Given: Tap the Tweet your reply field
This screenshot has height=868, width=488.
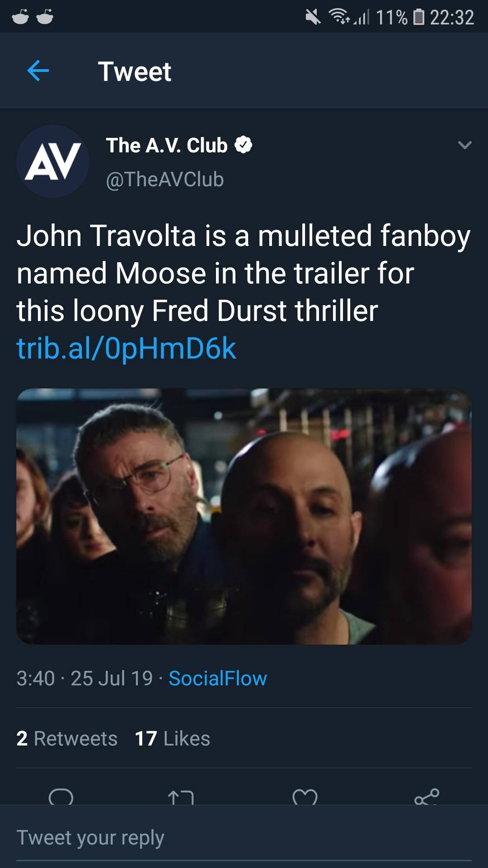Looking at the screenshot, I should (x=244, y=838).
